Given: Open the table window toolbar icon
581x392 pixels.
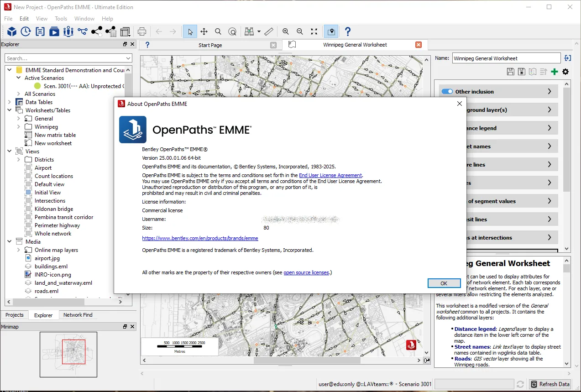Looking at the screenshot, I should 126,31.
